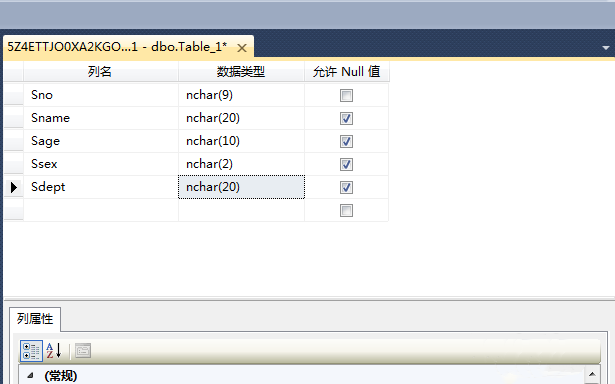
Task: Click the properties scrollbar up arrow
Action: (592, 374)
